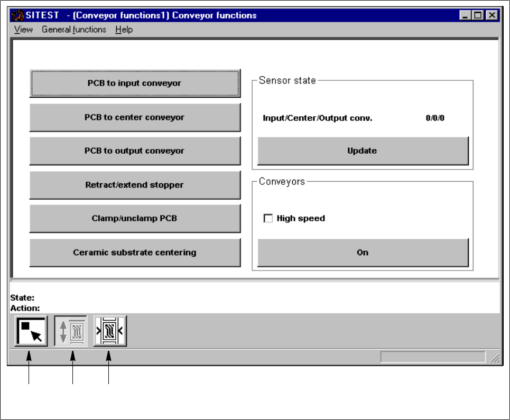Click the select-cursor icon in bottom toolbar
510x420 pixels.
[31, 331]
